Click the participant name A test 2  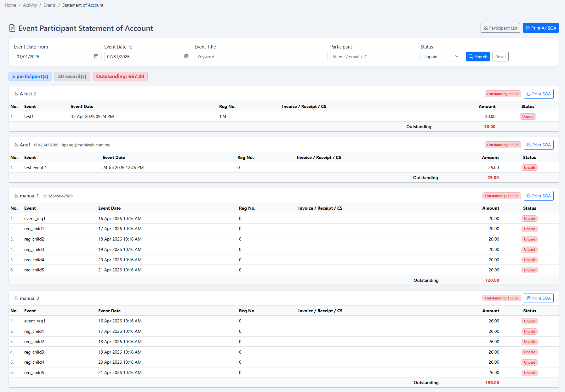click(28, 94)
